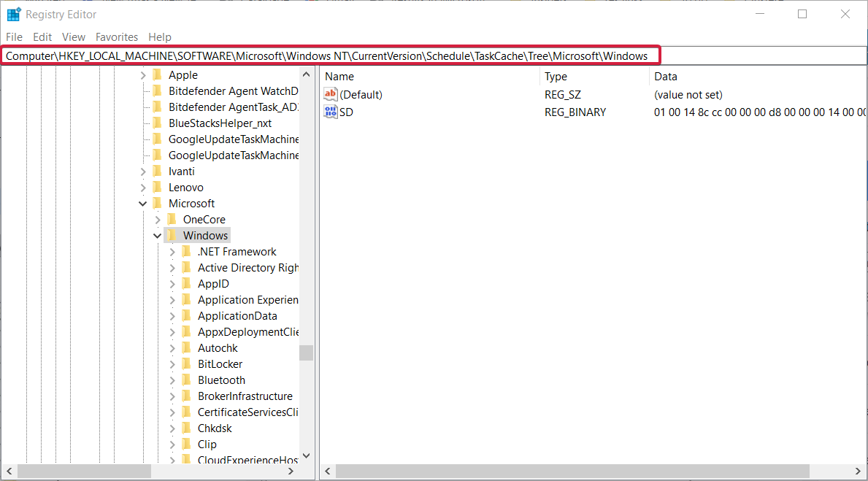
Task: Click the SD binary value icon
Action: (x=331, y=112)
